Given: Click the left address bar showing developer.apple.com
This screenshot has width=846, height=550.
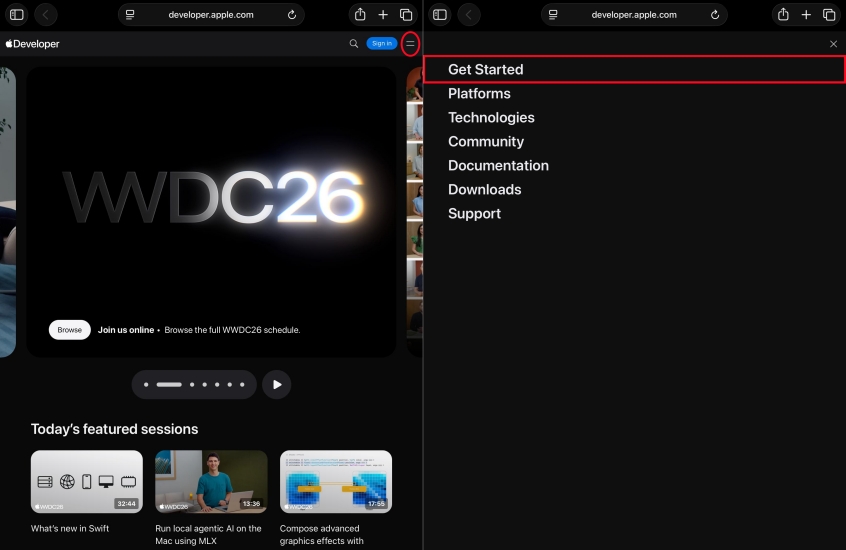Looking at the screenshot, I should point(211,15).
